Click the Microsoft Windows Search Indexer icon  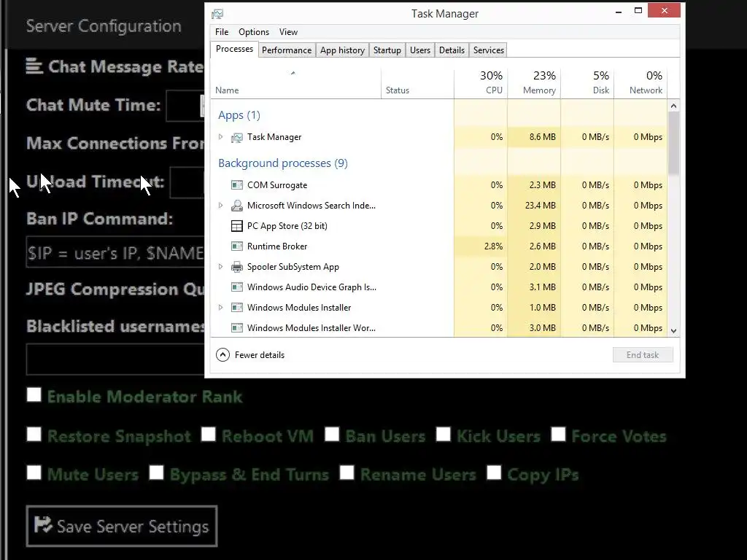pyautogui.click(x=237, y=205)
